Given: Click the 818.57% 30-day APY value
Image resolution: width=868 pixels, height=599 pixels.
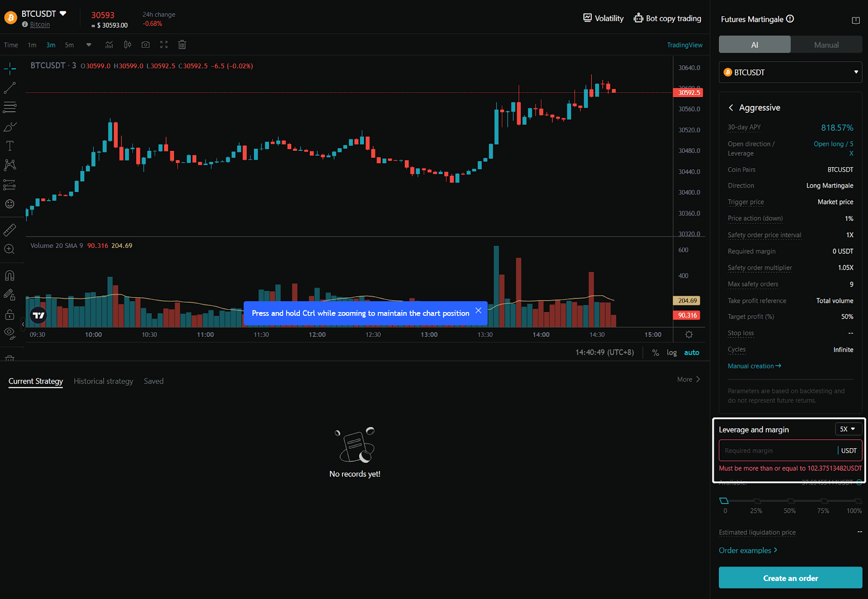Looking at the screenshot, I should click(837, 128).
